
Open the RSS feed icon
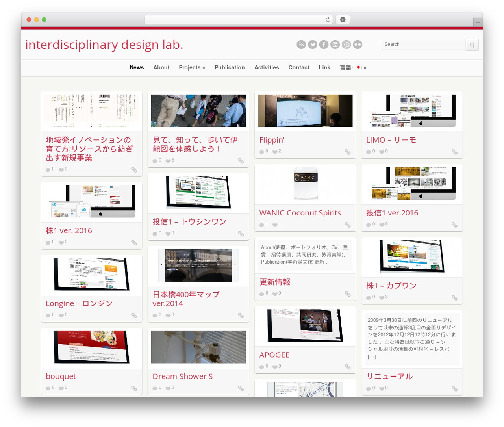point(301,45)
